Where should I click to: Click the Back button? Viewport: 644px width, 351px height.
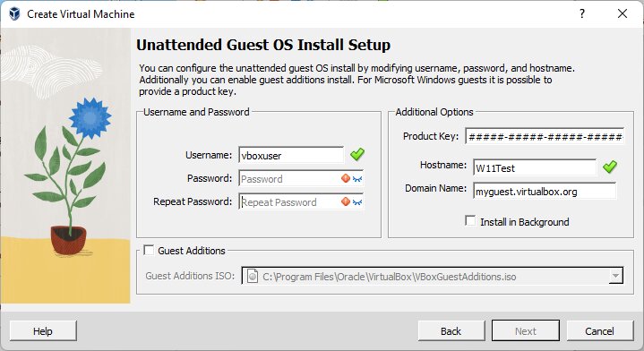pos(451,330)
